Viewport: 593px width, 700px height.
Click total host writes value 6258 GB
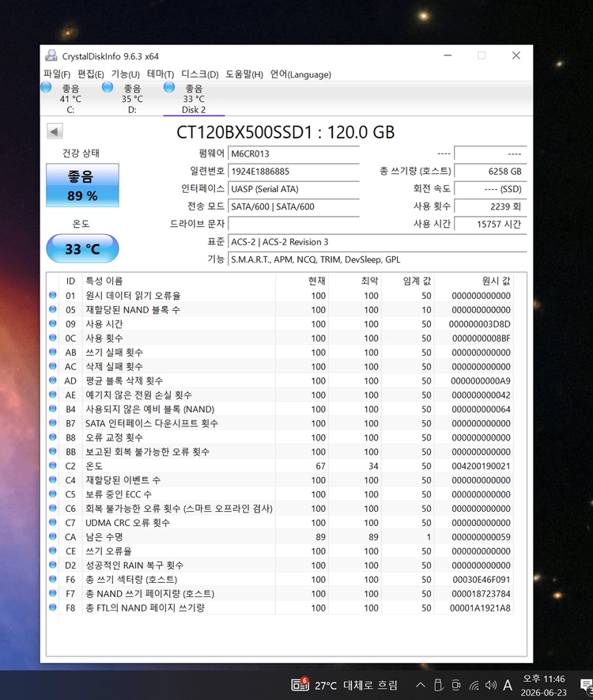pyautogui.click(x=490, y=171)
